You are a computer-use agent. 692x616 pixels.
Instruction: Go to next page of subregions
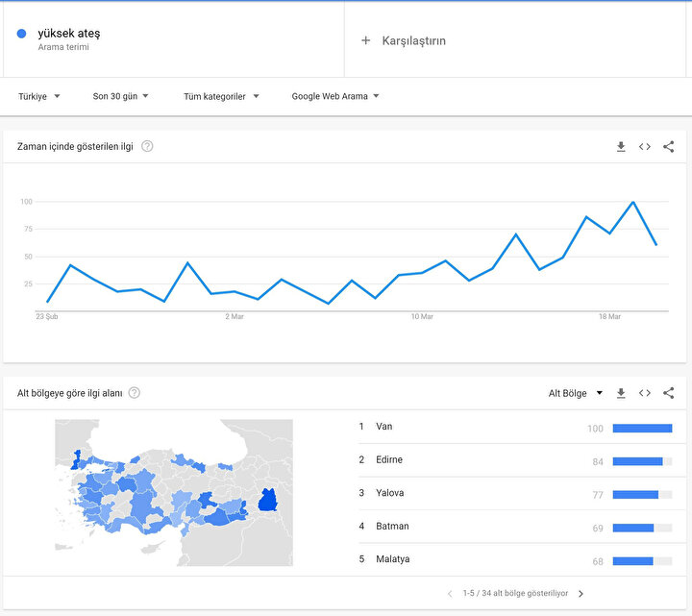coord(581,594)
